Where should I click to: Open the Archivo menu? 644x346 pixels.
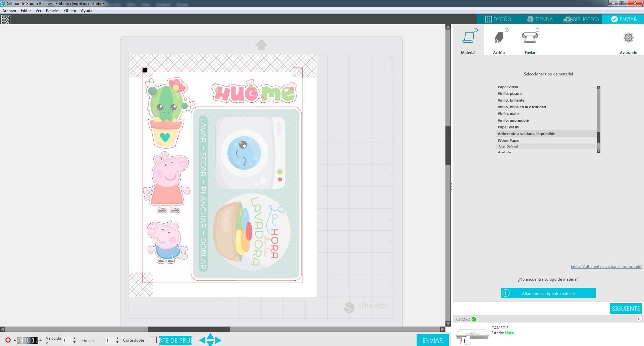(9, 11)
